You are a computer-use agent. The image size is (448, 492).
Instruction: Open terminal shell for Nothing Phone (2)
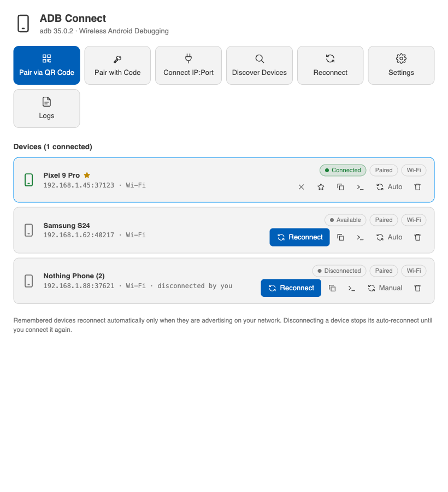coord(352,288)
